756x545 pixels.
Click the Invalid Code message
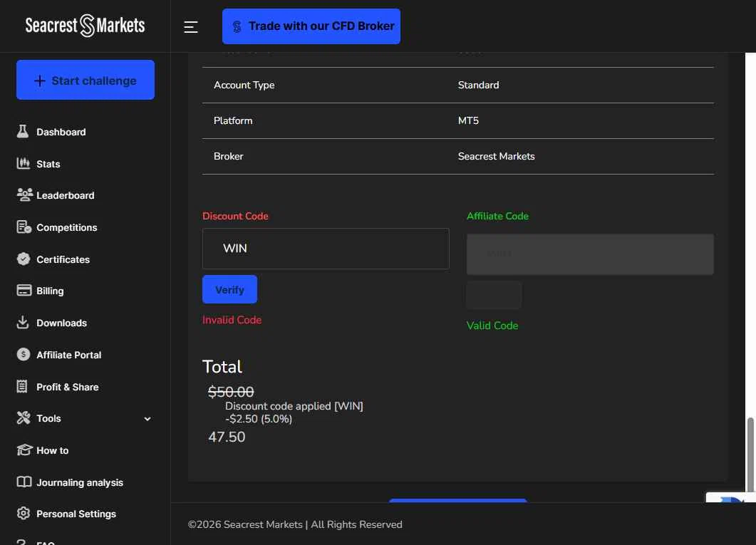pyautogui.click(x=232, y=320)
